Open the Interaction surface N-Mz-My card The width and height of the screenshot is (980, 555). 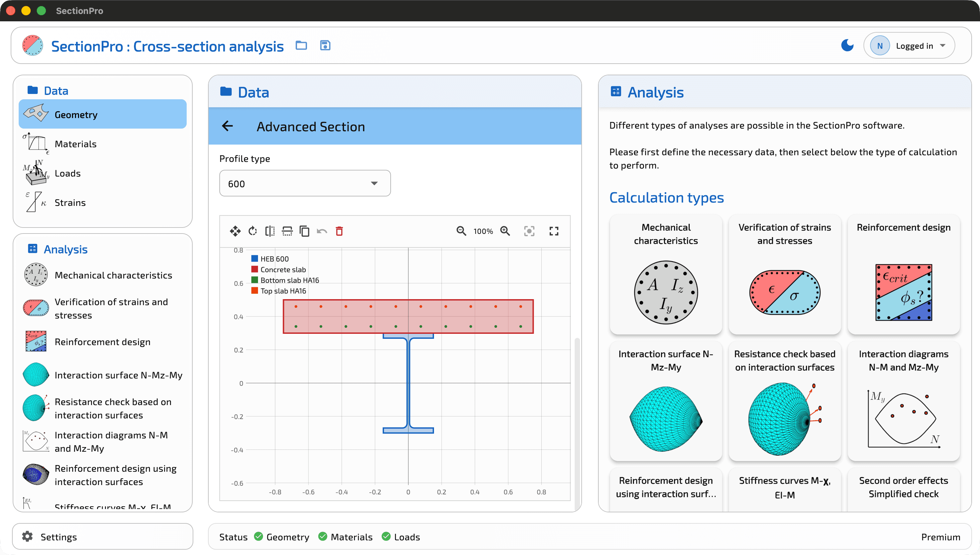point(666,401)
